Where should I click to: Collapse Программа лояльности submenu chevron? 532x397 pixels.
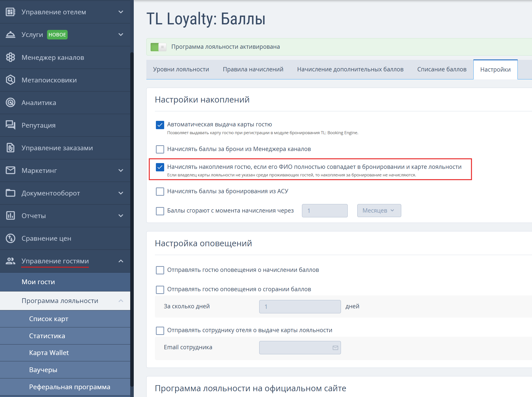tap(121, 301)
